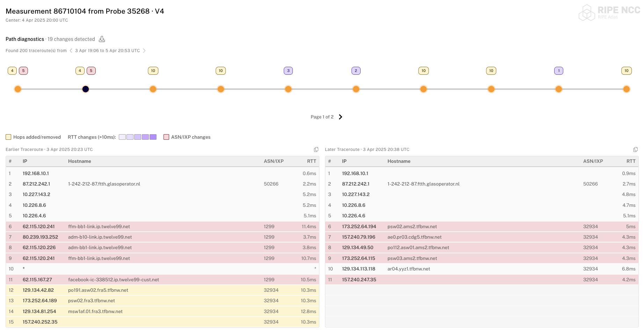The width and height of the screenshot is (644, 333).
Task: Select IP 157.240.247.35 in later traceroute
Action: tap(359, 280)
